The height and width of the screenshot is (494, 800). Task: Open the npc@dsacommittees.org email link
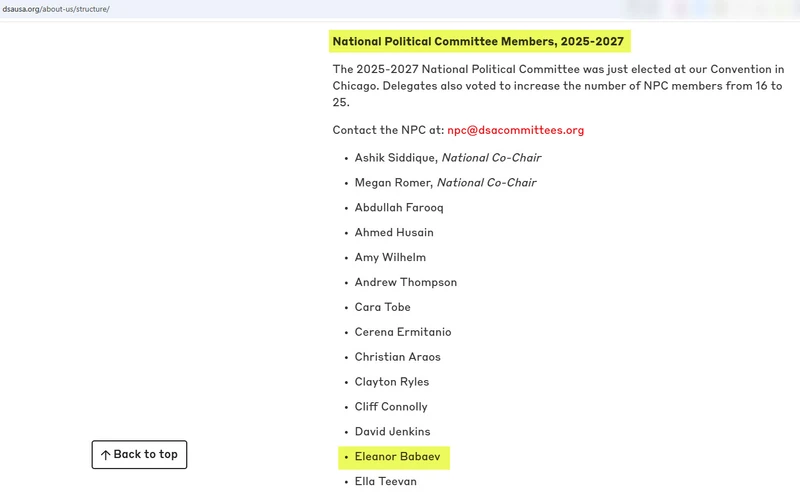click(x=515, y=130)
